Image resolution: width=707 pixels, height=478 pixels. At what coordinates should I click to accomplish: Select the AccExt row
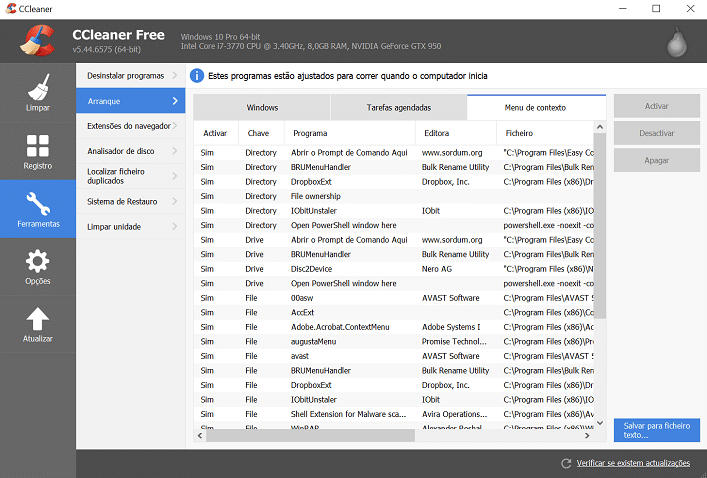click(x=394, y=312)
